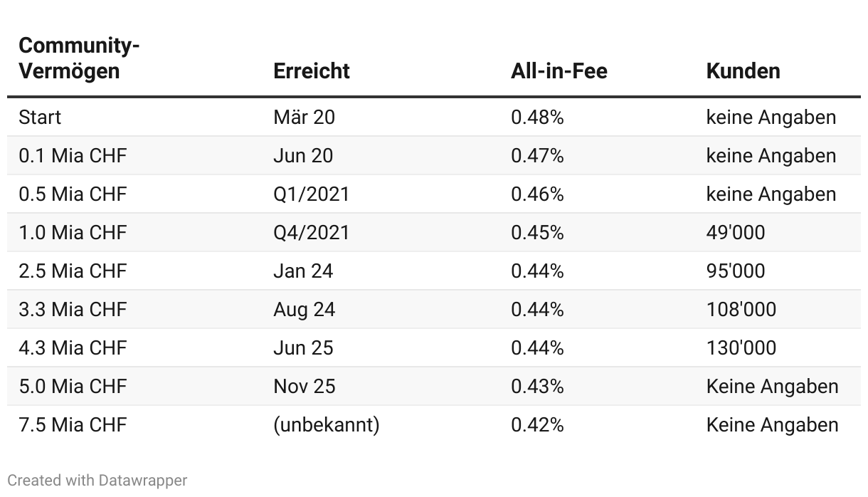The width and height of the screenshot is (868, 497).
Task: Select the Jan 24 date cell
Action: [x=303, y=271]
